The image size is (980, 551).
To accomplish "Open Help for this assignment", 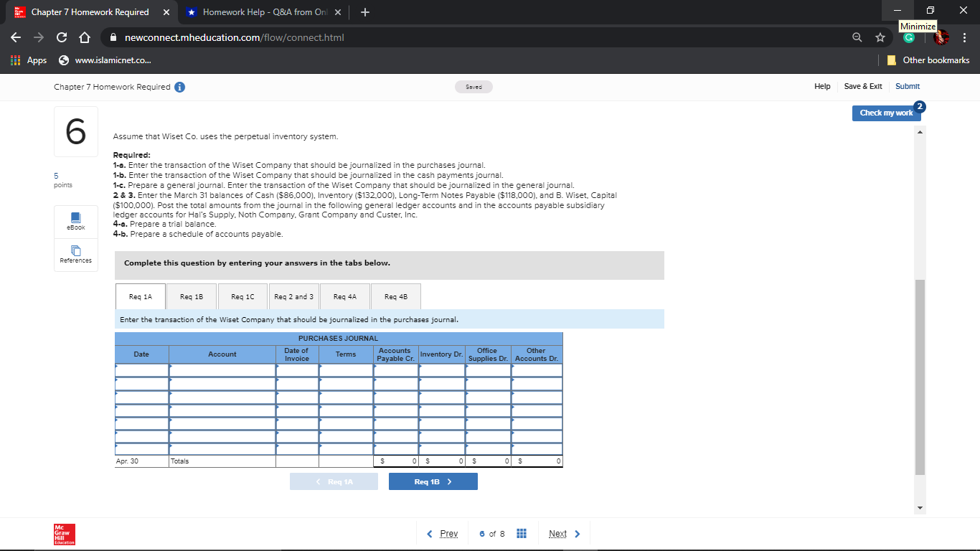I will click(822, 86).
